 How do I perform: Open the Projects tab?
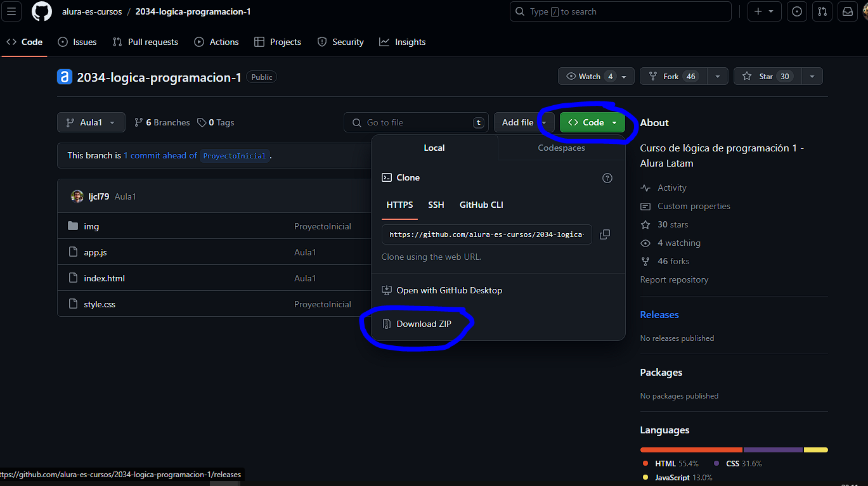point(278,42)
